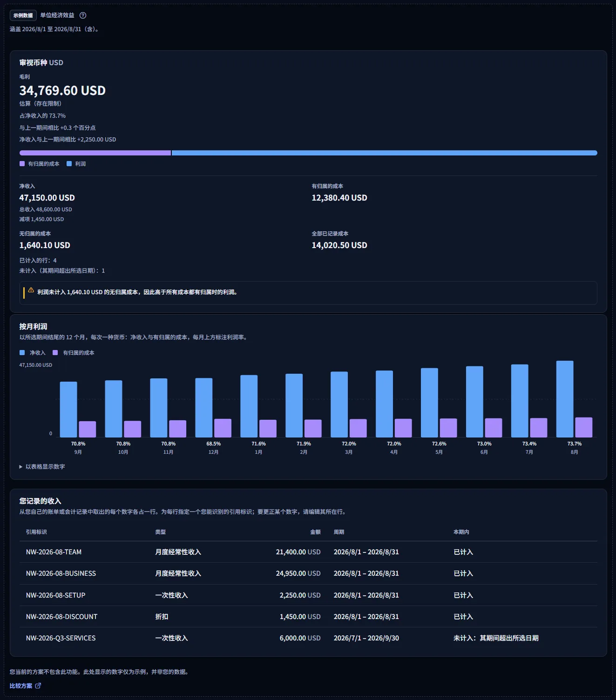Click the 14,020.50 USD total recorded cost figure
This screenshot has width=616, height=700.
[339, 245]
